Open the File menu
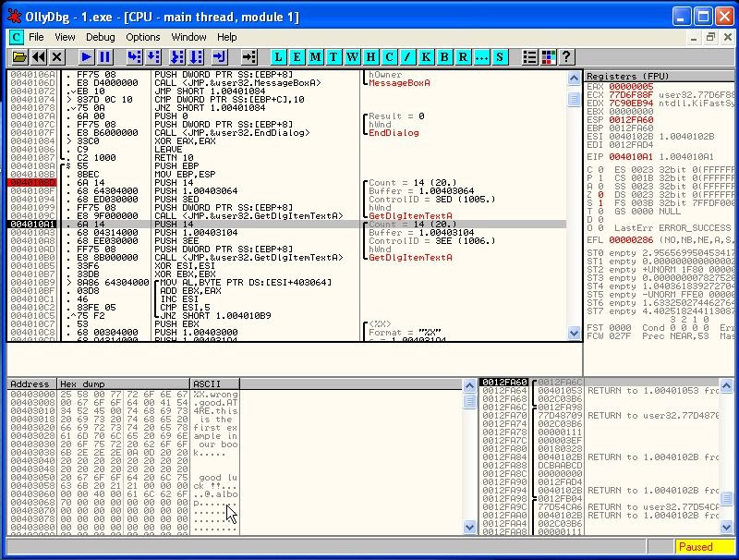 pyautogui.click(x=36, y=37)
